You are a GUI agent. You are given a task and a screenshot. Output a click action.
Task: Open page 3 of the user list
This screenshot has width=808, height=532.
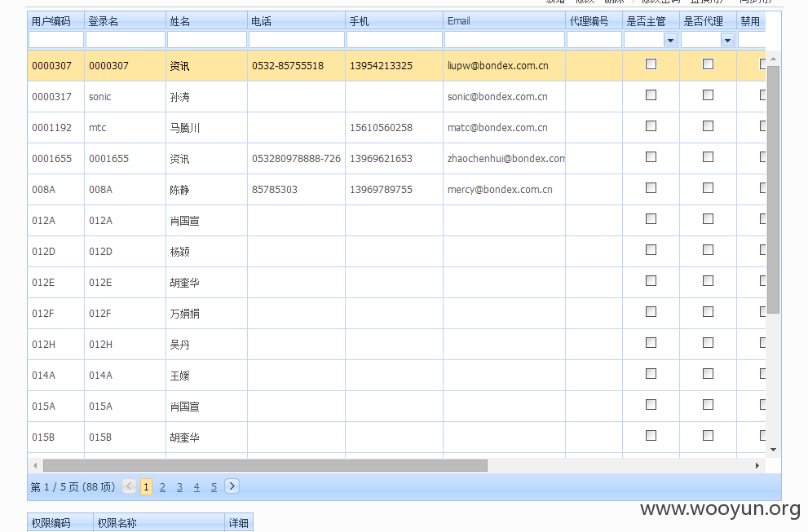tap(179, 486)
